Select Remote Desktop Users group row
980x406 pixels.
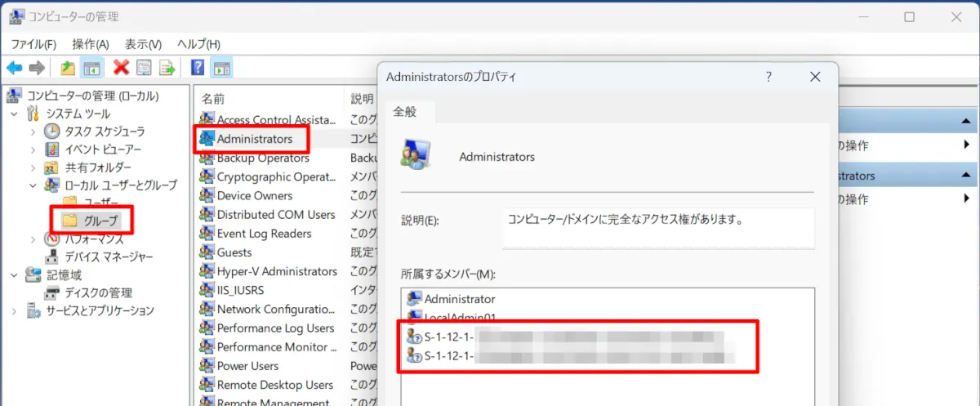(x=274, y=385)
